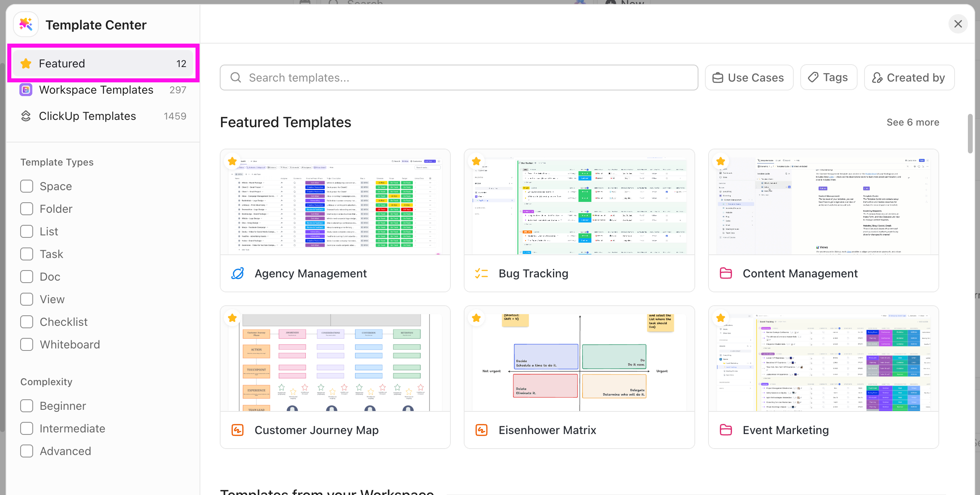
Task: Click the See 6 more link
Action: 913,122
